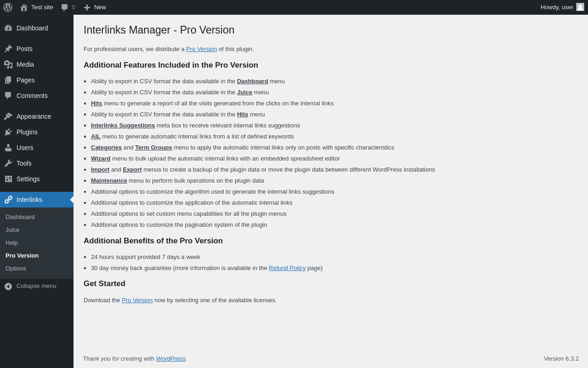Open the Help submenu under Interlinks

(x=11, y=243)
